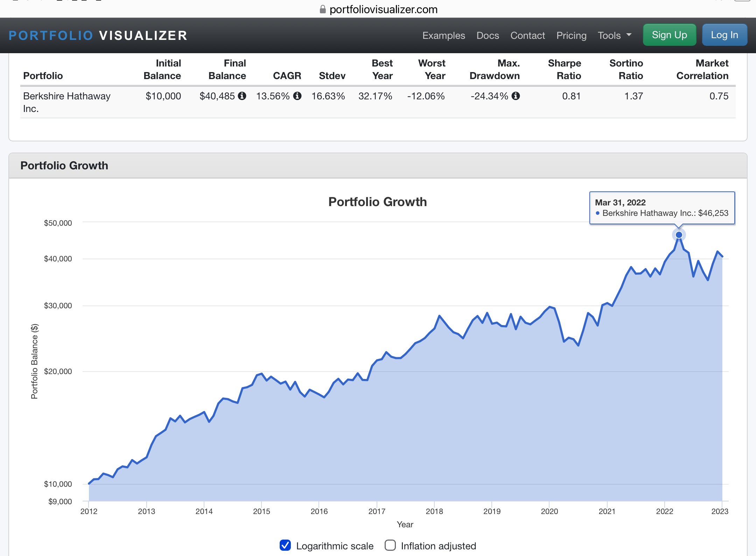The height and width of the screenshot is (556, 756).
Task: Click the Best Year column header
Action: coord(382,69)
